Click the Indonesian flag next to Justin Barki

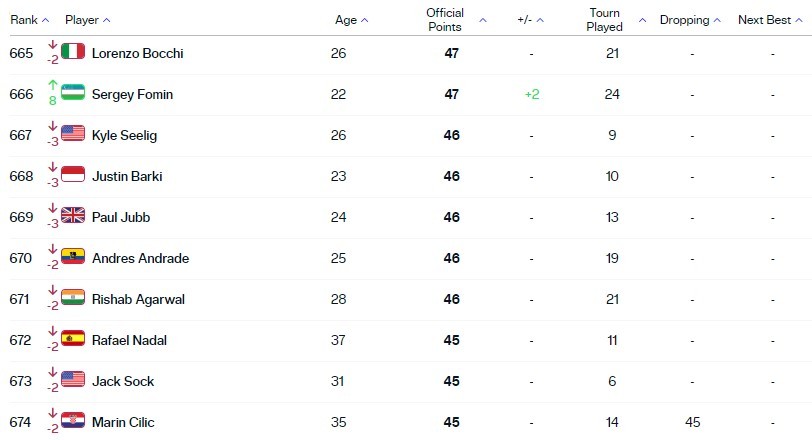click(x=73, y=174)
